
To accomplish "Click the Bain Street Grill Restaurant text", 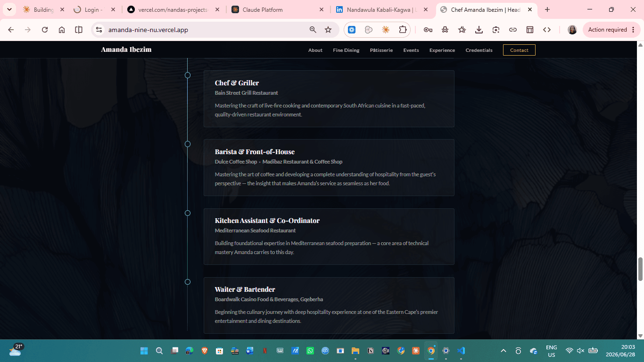I will tap(247, 93).
